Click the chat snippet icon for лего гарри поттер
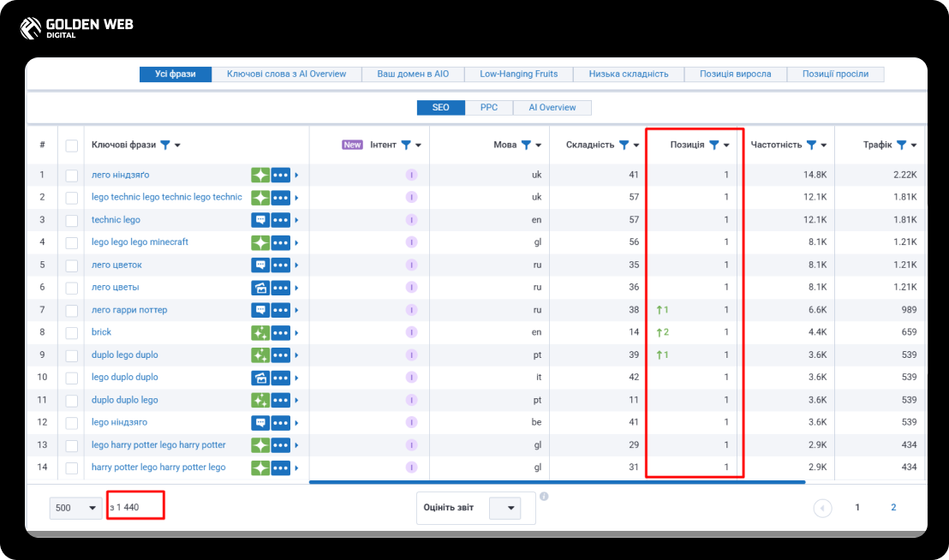This screenshot has height=560, width=949. [260, 310]
